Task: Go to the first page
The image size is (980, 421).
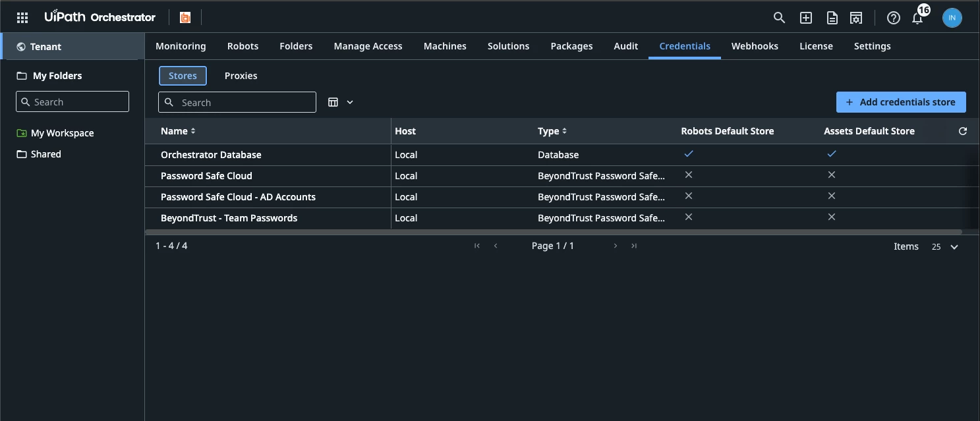Action: (x=477, y=246)
